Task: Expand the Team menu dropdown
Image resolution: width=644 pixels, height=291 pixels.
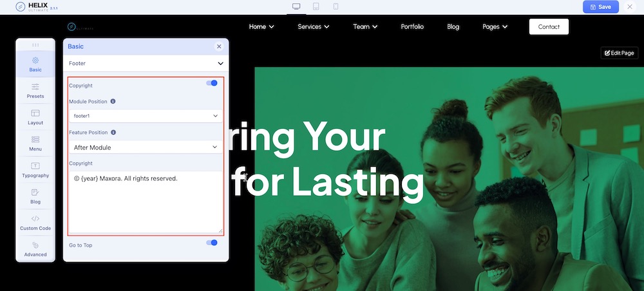Action: 365,26
